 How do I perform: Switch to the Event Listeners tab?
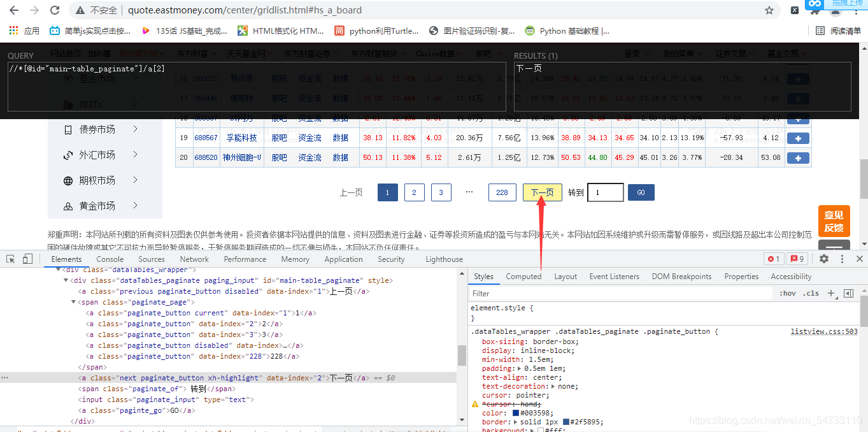[x=614, y=277]
